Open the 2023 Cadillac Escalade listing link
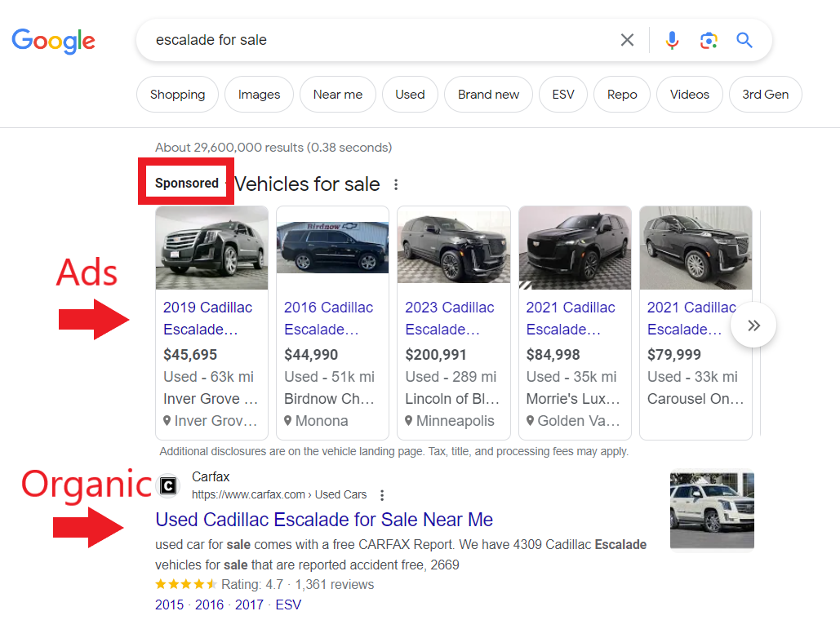840x620 pixels. pos(450,318)
